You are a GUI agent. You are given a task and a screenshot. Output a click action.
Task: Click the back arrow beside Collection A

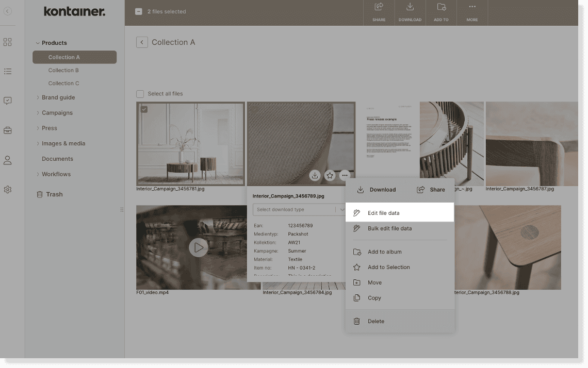[142, 42]
